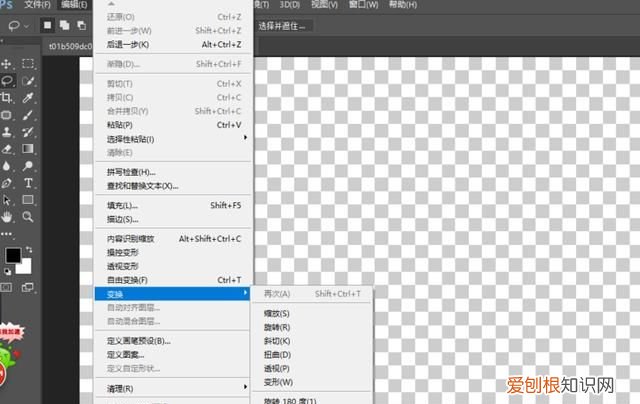The image size is (640, 404).
Task: Open the 文件(F) menu
Action: (x=37, y=5)
